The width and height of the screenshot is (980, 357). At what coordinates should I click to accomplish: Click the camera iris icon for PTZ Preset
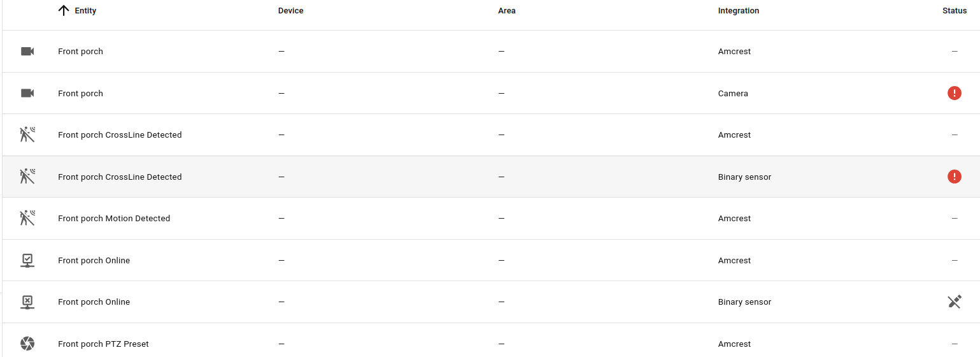coord(27,344)
